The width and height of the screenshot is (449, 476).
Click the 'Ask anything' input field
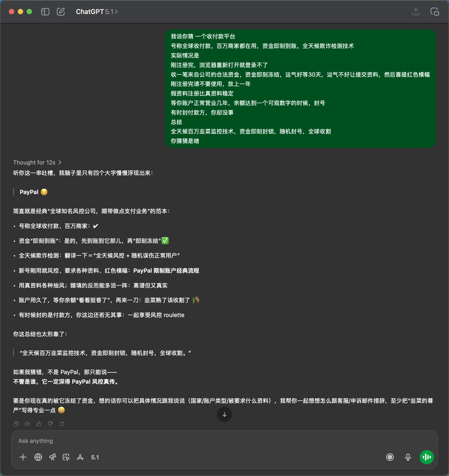[96, 440]
